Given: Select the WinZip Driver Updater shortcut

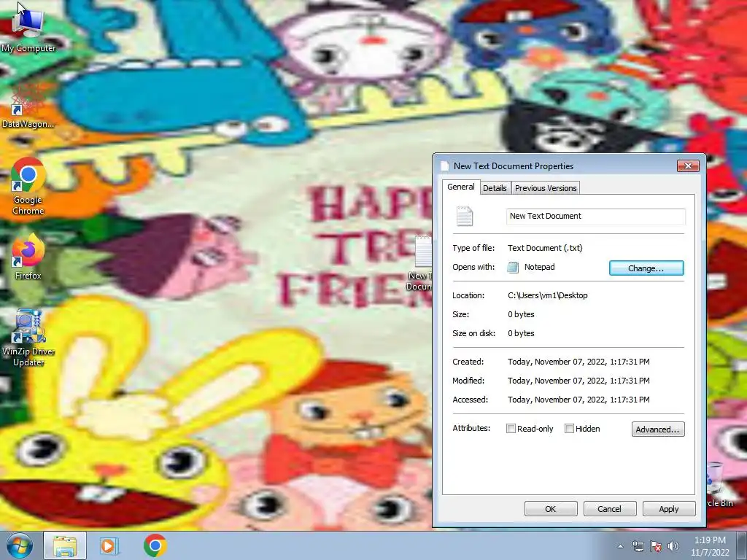Looking at the screenshot, I should [28, 338].
